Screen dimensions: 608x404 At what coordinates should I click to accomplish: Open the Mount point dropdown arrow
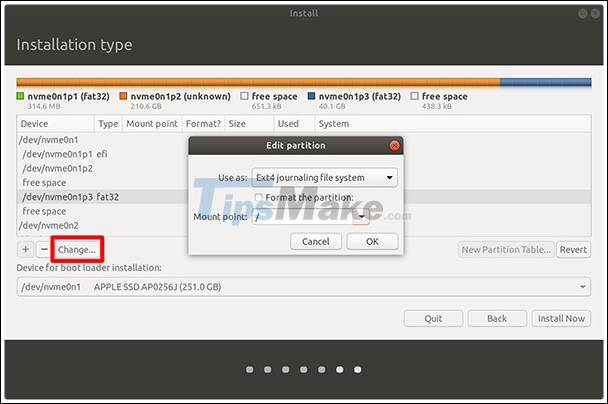pyautogui.click(x=361, y=216)
